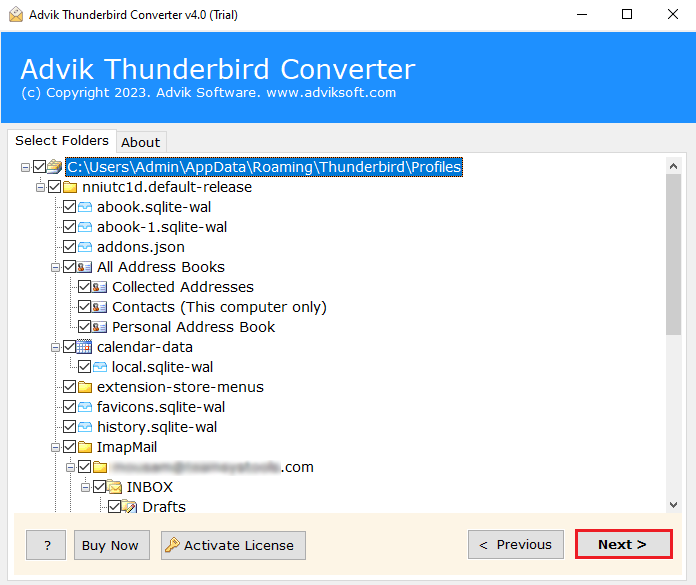Click the calendar-data calendar icon
This screenshot has width=696, height=585.
click(x=84, y=347)
